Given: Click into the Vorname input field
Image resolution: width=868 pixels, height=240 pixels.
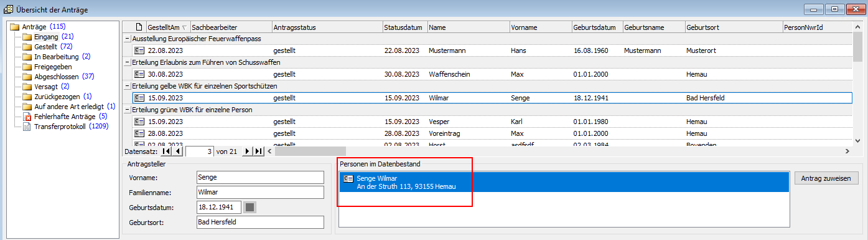Looking at the screenshot, I should coord(260,178).
